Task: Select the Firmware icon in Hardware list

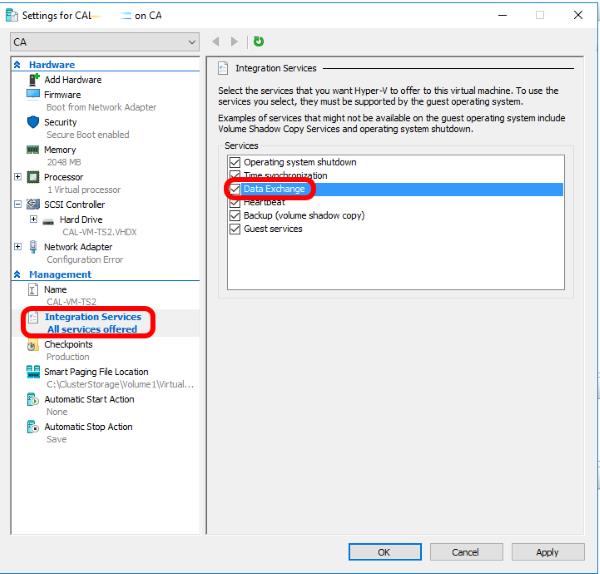Action: [x=33, y=95]
